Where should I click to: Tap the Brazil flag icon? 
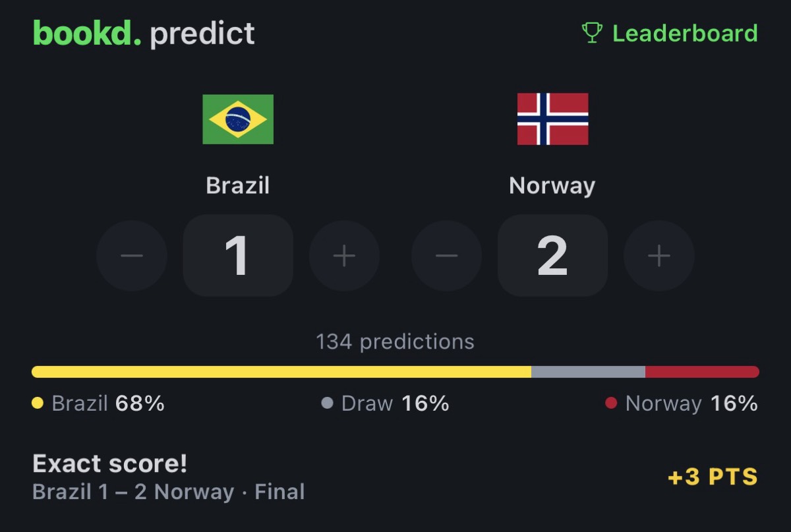(238, 119)
